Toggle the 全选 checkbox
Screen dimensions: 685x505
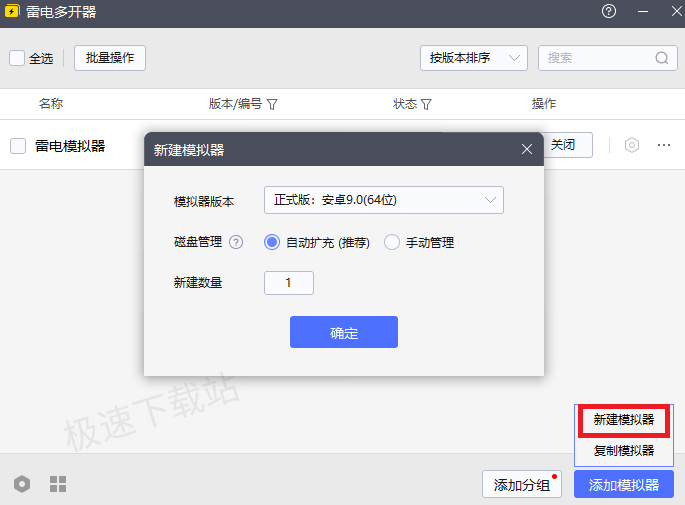pos(17,58)
